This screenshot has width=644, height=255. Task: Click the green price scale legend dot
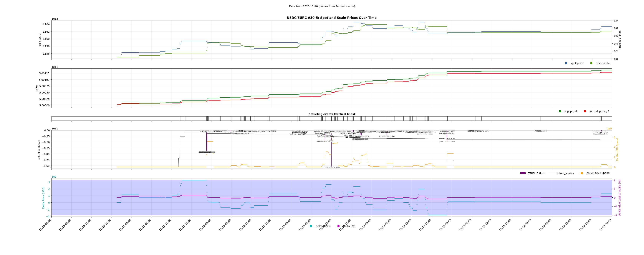coord(591,63)
